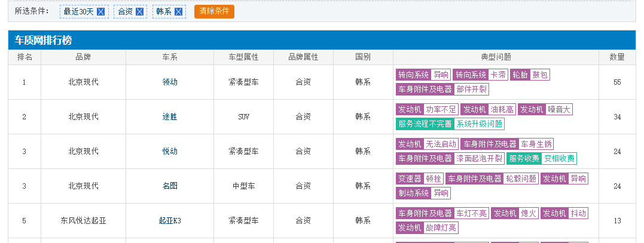Click the 车型属性 column header
Viewport: 644px width, 243px height.
(x=243, y=57)
